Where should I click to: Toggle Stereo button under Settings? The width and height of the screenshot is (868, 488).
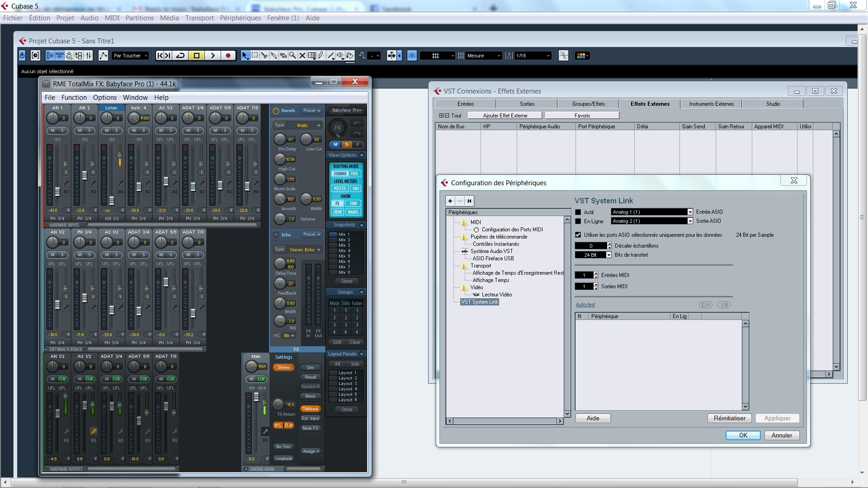tap(283, 367)
